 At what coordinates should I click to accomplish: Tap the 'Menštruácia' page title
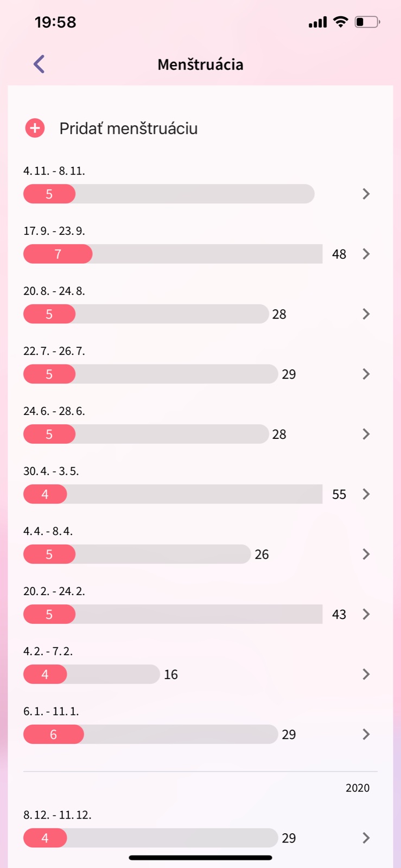200,65
